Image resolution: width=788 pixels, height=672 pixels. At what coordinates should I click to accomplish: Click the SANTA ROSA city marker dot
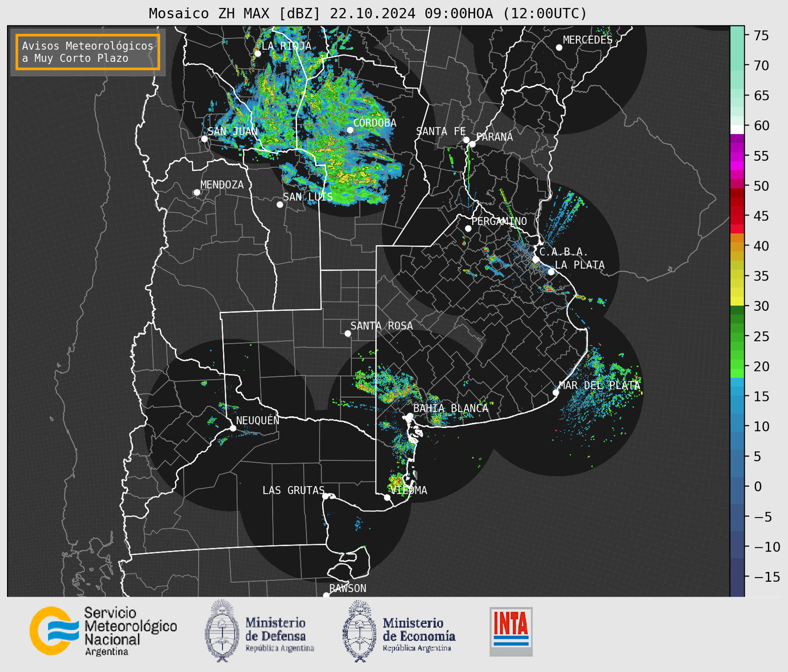348,333
